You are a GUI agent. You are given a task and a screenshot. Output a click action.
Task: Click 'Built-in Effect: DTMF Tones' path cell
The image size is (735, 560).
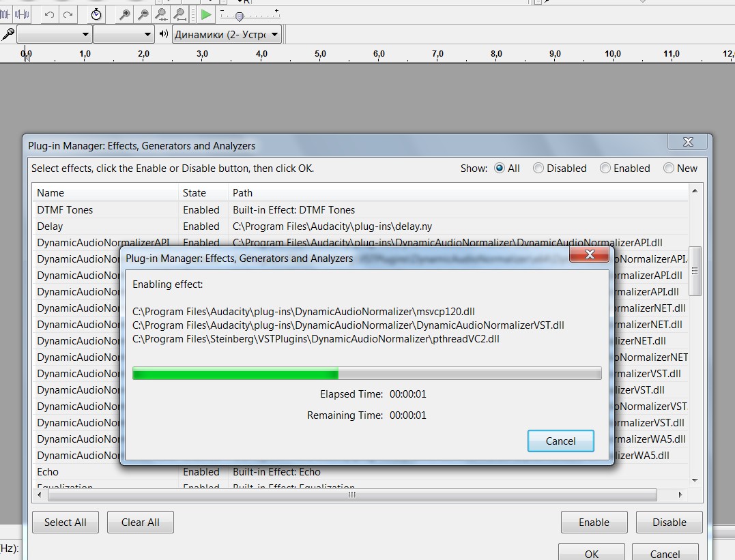tap(294, 210)
